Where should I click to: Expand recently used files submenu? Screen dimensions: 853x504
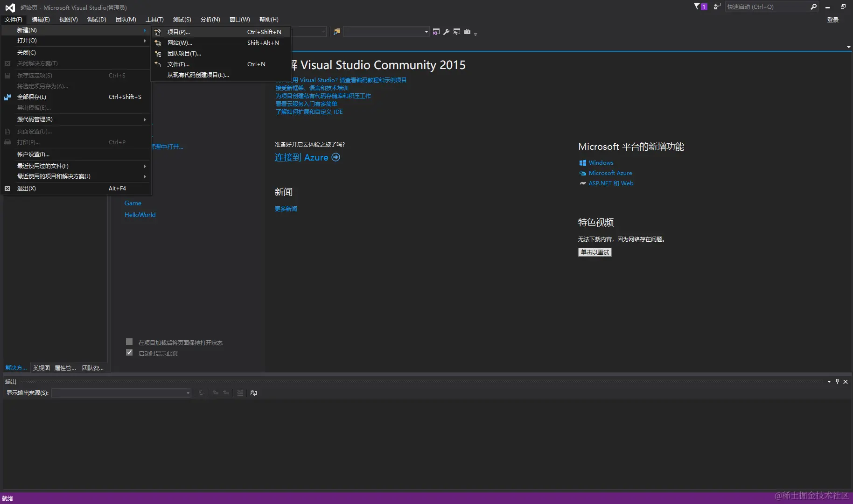click(x=76, y=166)
